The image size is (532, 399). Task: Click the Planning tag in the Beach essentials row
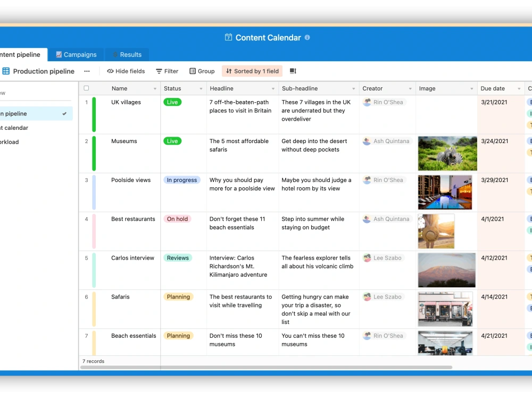click(x=178, y=336)
